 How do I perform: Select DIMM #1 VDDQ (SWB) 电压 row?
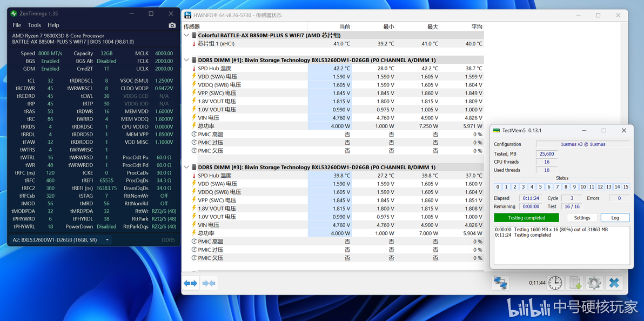(333, 85)
